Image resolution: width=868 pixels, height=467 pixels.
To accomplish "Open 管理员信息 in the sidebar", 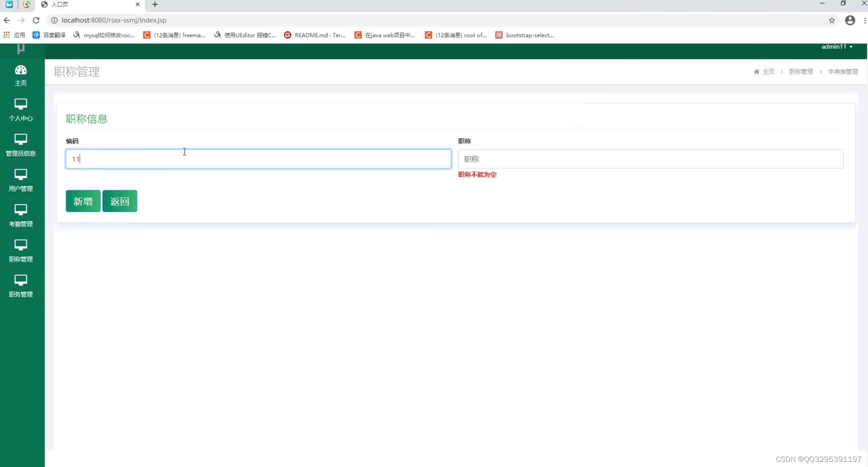I will point(21,145).
